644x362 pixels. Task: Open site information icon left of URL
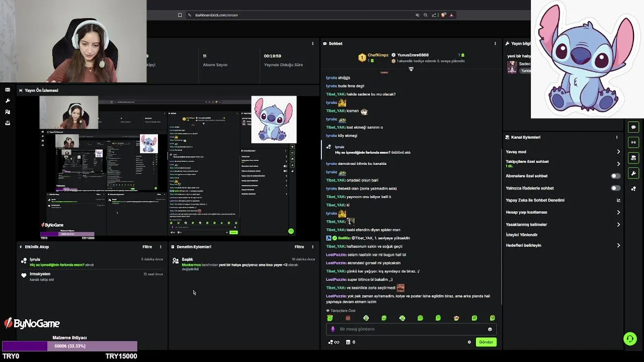pyautogui.click(x=190, y=15)
